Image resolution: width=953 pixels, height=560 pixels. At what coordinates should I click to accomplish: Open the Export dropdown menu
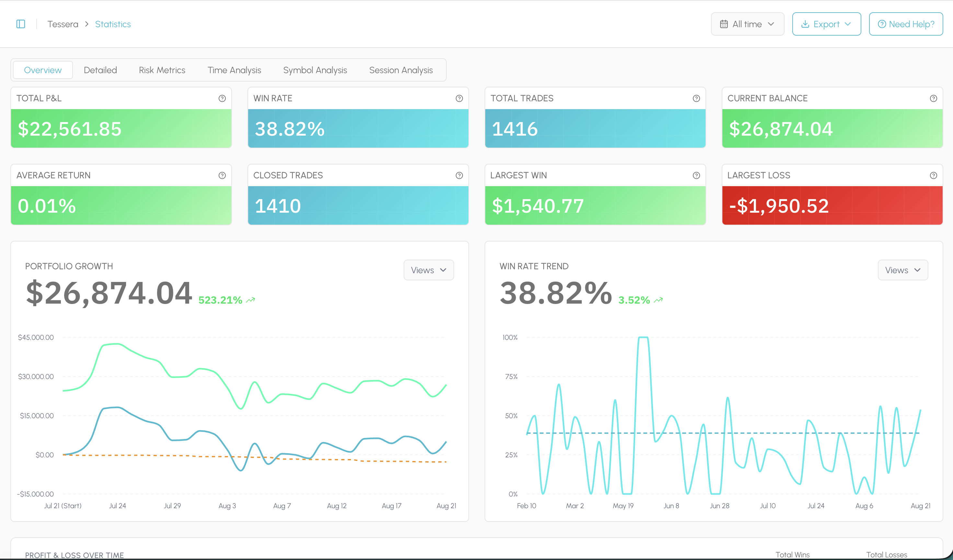[826, 24]
